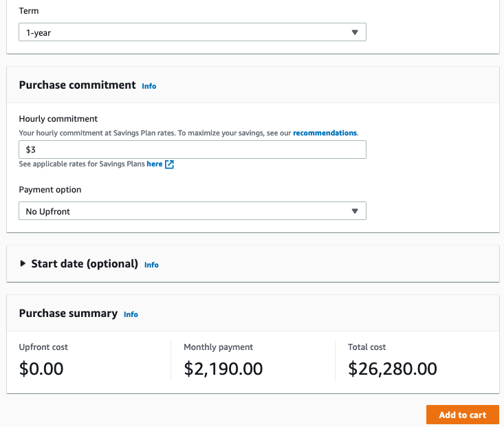Follow the "recommendations" link

[x=325, y=133]
